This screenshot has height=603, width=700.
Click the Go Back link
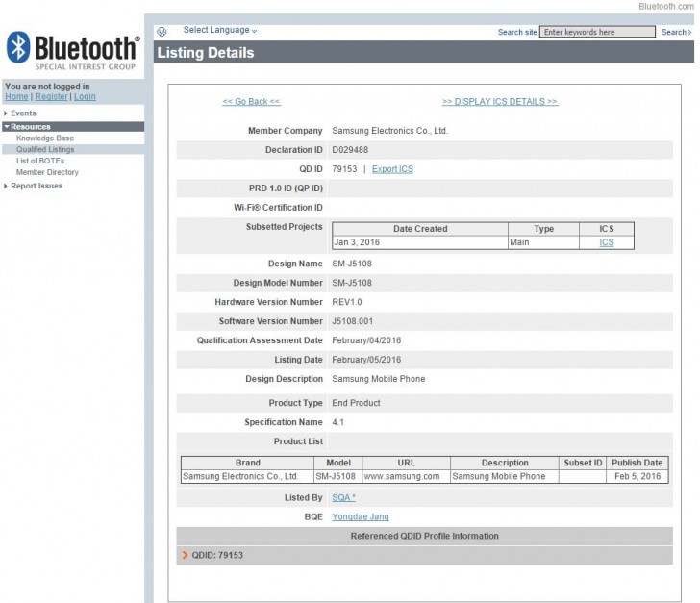pyautogui.click(x=251, y=102)
